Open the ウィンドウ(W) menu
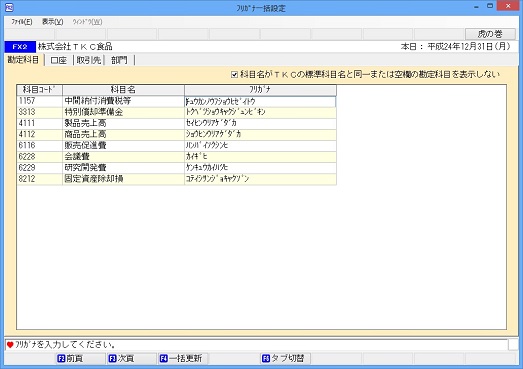This screenshot has height=369, width=523. (87, 22)
